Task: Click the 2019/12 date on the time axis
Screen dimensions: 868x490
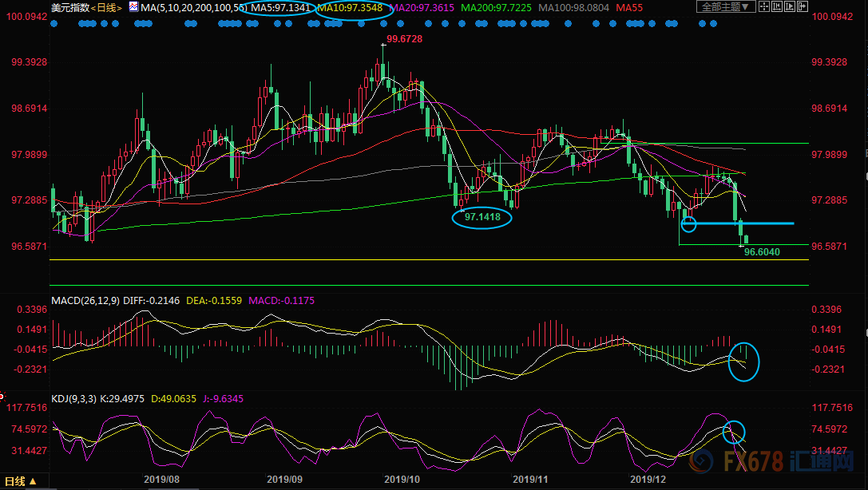Action: click(x=648, y=479)
